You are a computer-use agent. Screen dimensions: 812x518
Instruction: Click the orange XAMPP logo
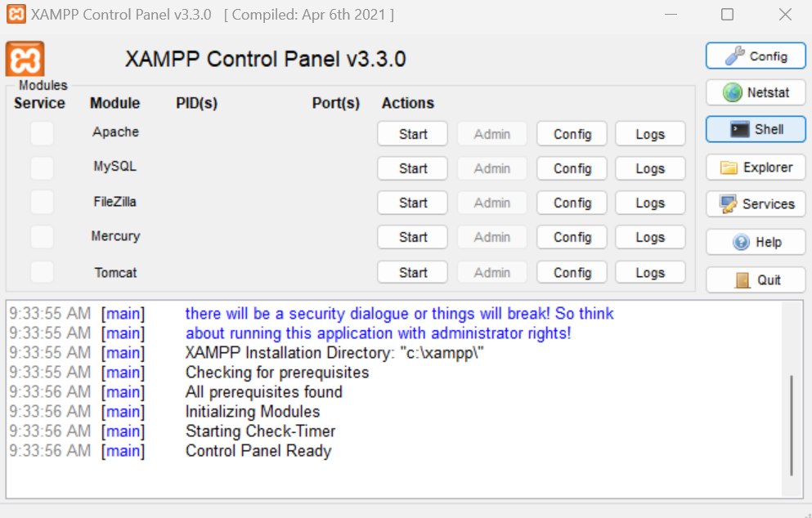(24, 59)
